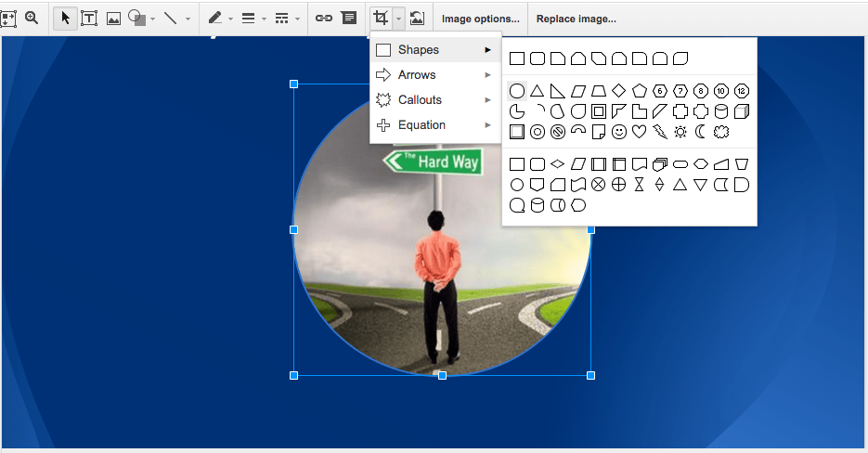Pick the Text box tool
The width and height of the screenshot is (868, 453).
(x=88, y=19)
